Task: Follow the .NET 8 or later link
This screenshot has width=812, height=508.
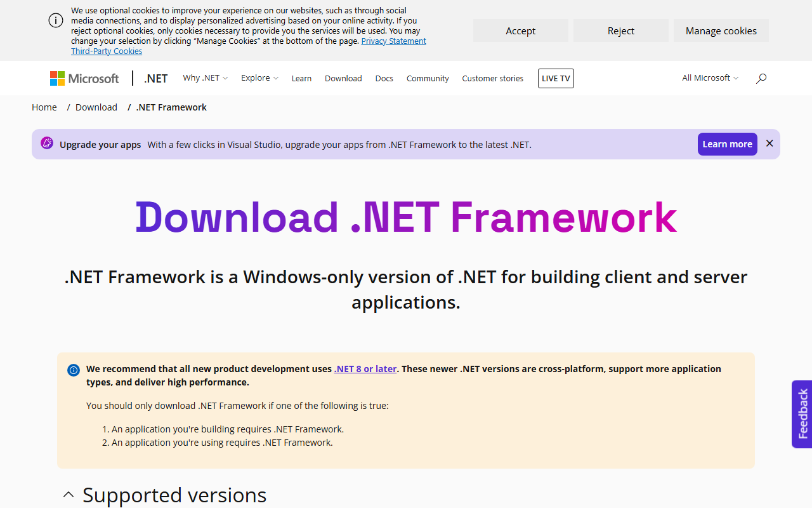Action: click(x=365, y=369)
